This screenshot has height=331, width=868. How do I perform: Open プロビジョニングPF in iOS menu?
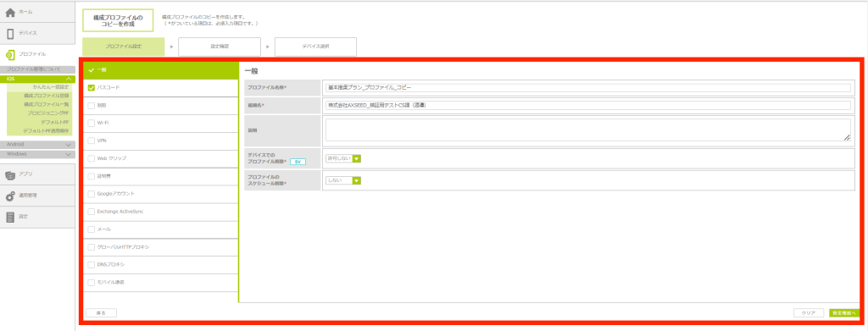[x=48, y=113]
